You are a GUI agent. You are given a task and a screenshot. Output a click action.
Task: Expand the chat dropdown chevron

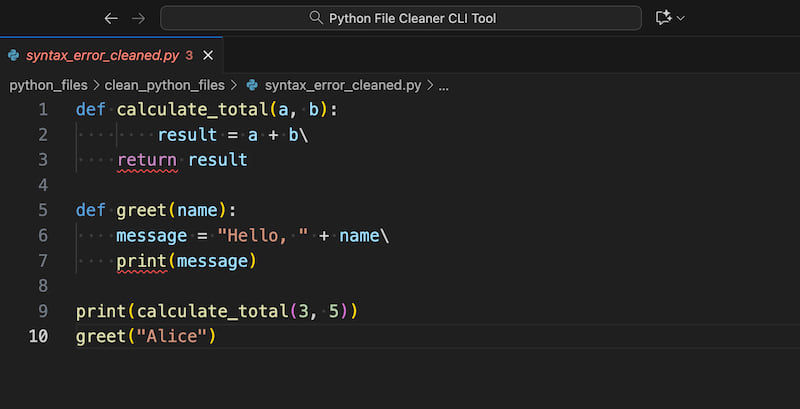(x=680, y=19)
